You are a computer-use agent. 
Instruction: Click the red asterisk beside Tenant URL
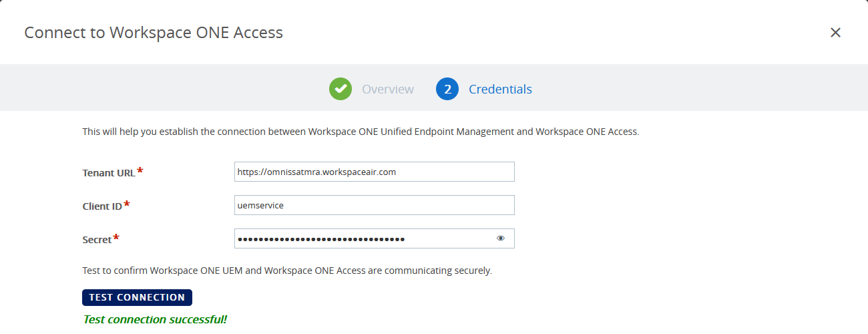140,171
